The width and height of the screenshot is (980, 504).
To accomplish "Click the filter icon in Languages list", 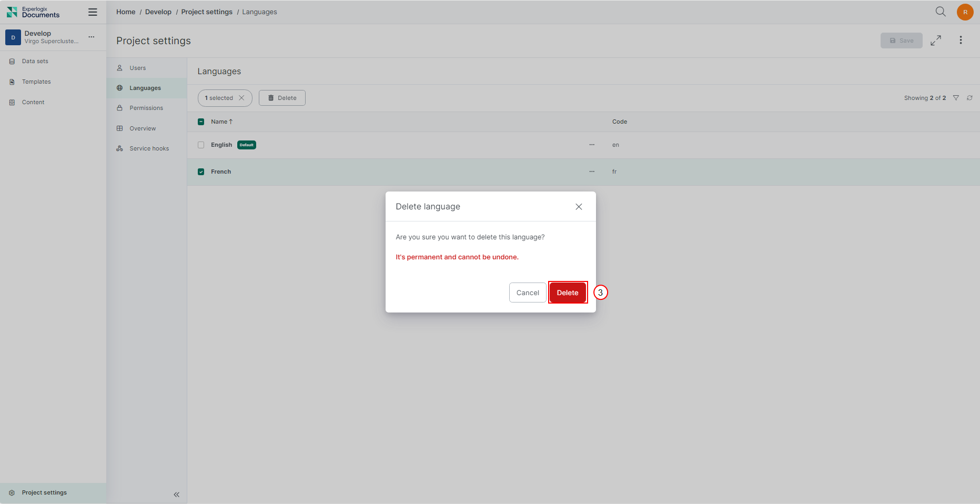I will tap(956, 98).
